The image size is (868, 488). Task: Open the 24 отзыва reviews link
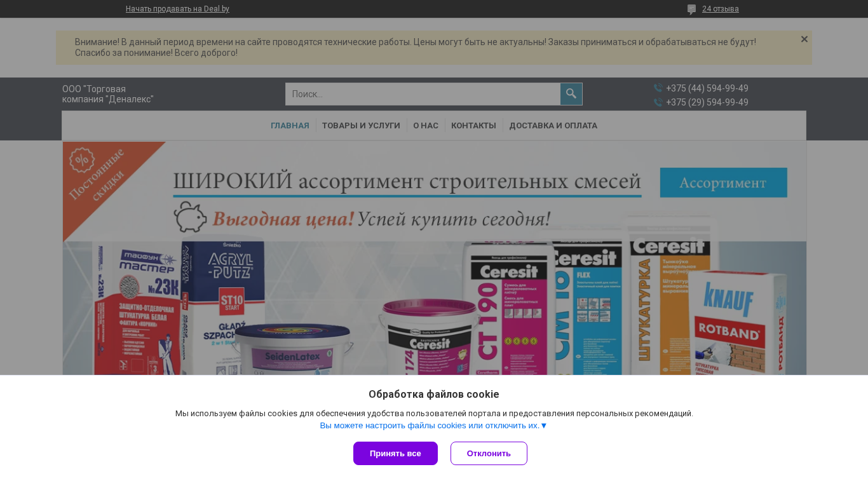tap(721, 9)
